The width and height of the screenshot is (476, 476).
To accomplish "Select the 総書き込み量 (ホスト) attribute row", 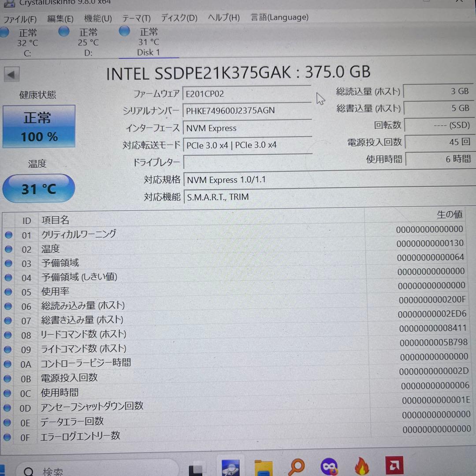I will (x=234, y=318).
